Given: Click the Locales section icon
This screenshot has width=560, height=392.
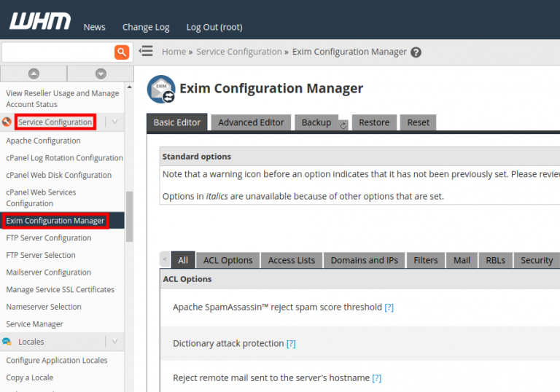Looking at the screenshot, I should 7,342.
